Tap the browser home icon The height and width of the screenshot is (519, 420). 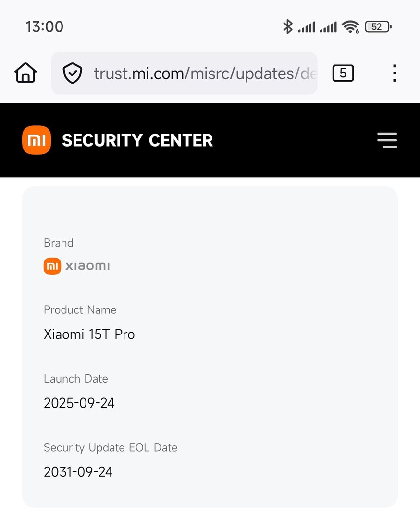pos(26,74)
